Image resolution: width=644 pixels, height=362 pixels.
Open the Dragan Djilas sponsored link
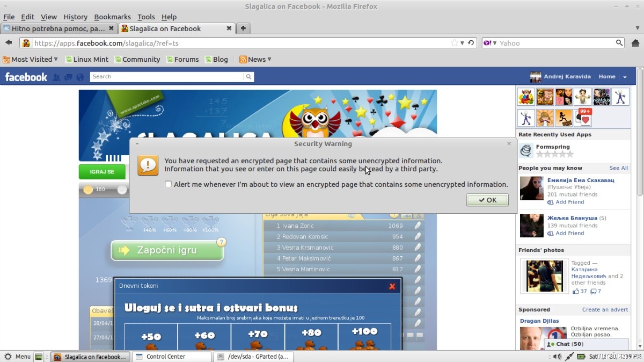point(539,321)
